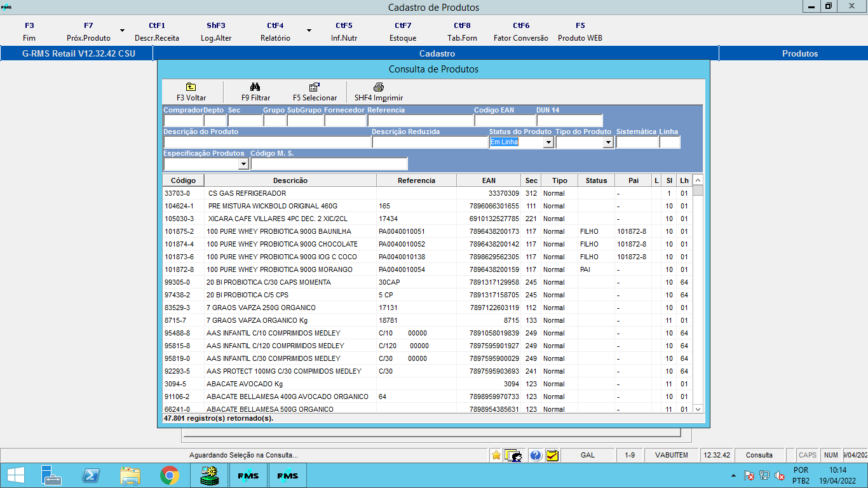Open the Windows Start button
The image size is (868, 488).
point(15,475)
